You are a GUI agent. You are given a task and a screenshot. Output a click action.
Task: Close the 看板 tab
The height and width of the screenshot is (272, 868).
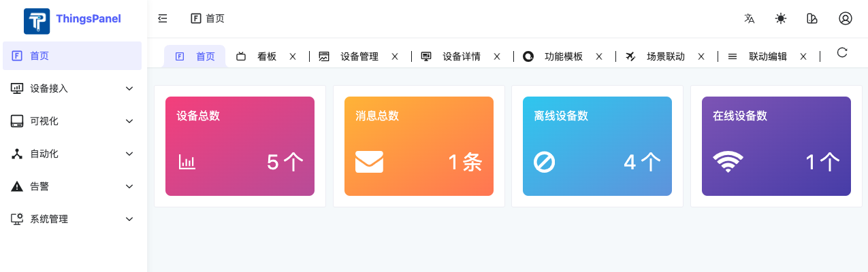(293, 56)
